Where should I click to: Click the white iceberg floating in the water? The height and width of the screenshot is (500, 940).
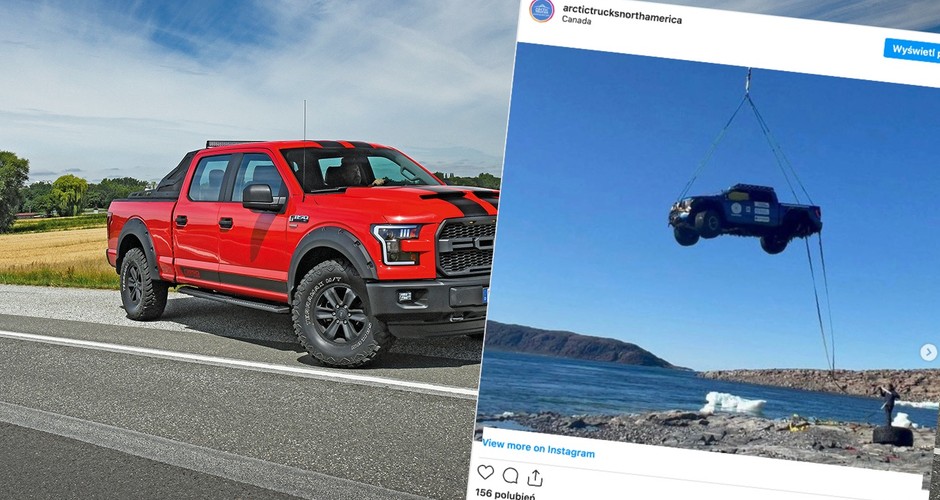pos(733,403)
